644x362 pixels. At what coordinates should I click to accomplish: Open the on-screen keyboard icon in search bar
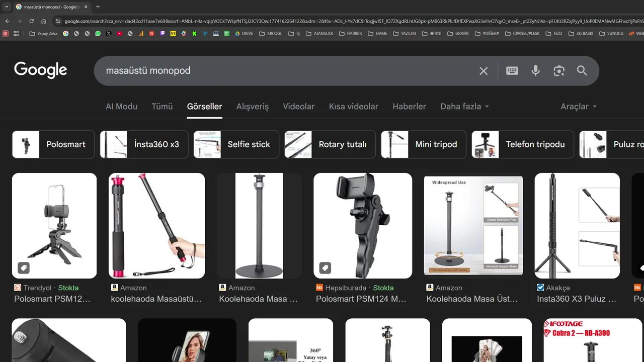512,71
